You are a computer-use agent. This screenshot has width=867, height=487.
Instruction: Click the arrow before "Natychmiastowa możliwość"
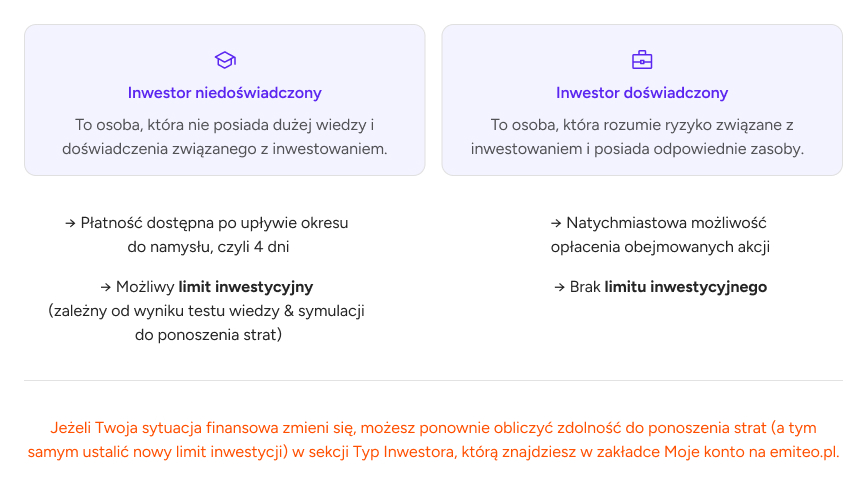pyautogui.click(x=556, y=223)
